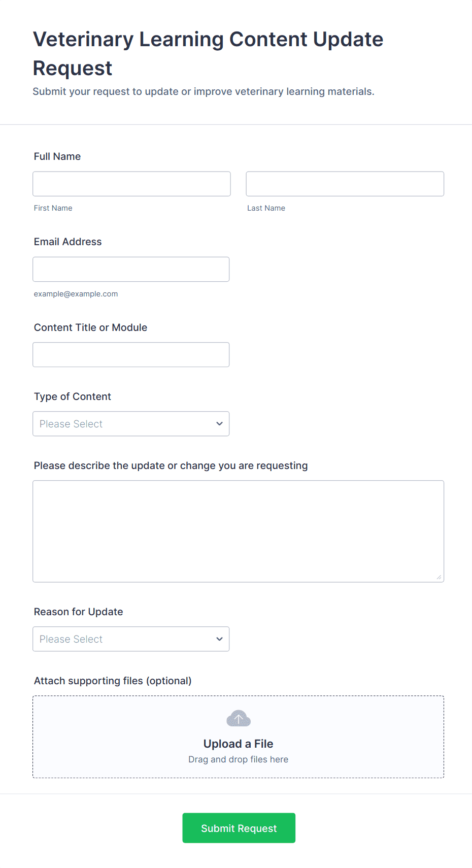The height and width of the screenshot is (868, 472).
Task: Open the Reason for Update dropdown arrow
Action: 219,639
